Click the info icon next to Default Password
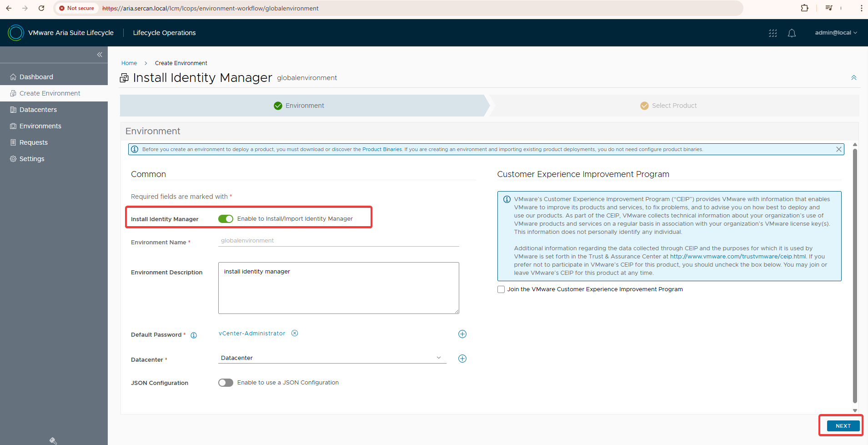868x445 pixels. (194, 335)
